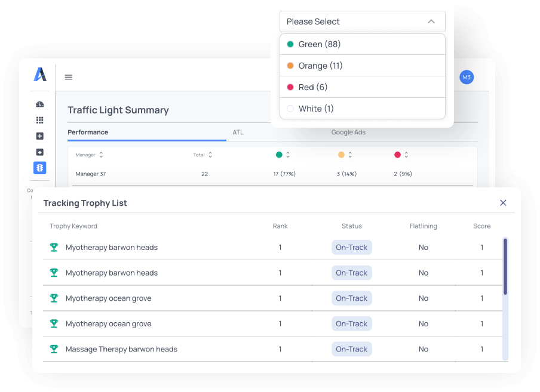
Task: Switch to the ATL tab
Action: click(238, 132)
